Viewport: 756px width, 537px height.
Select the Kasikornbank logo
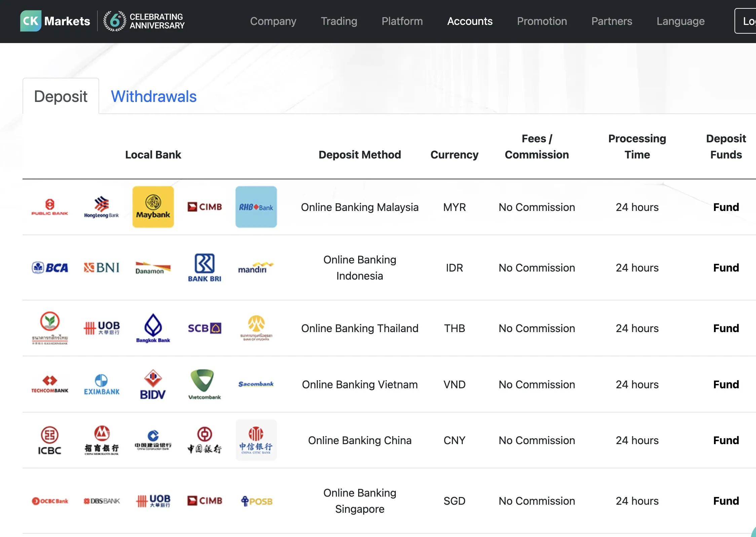50,328
